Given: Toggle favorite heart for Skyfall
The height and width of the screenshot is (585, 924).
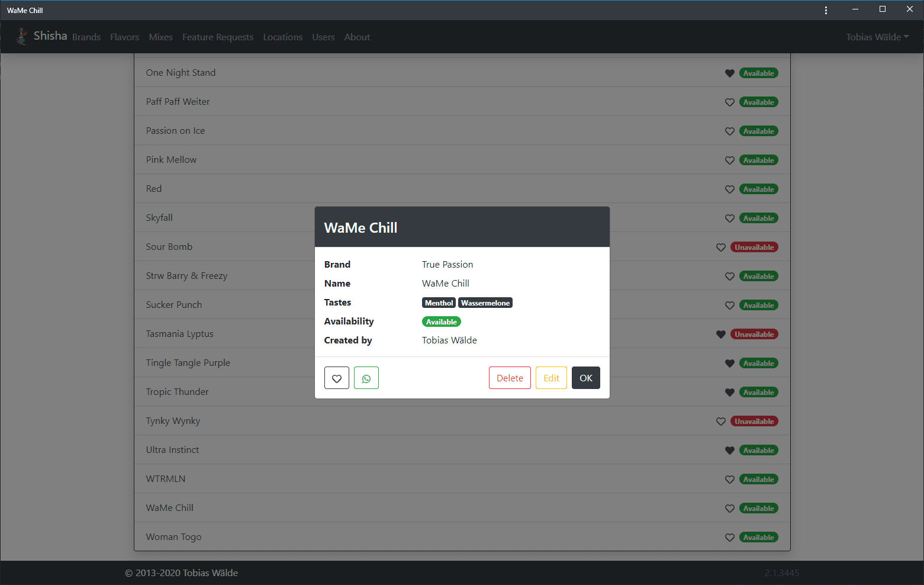Looking at the screenshot, I should [x=730, y=218].
